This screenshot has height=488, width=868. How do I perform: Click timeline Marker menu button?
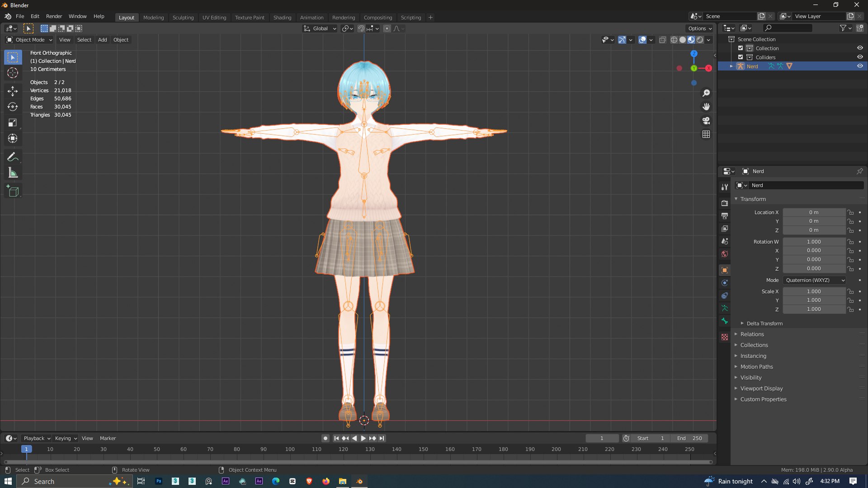[108, 438]
